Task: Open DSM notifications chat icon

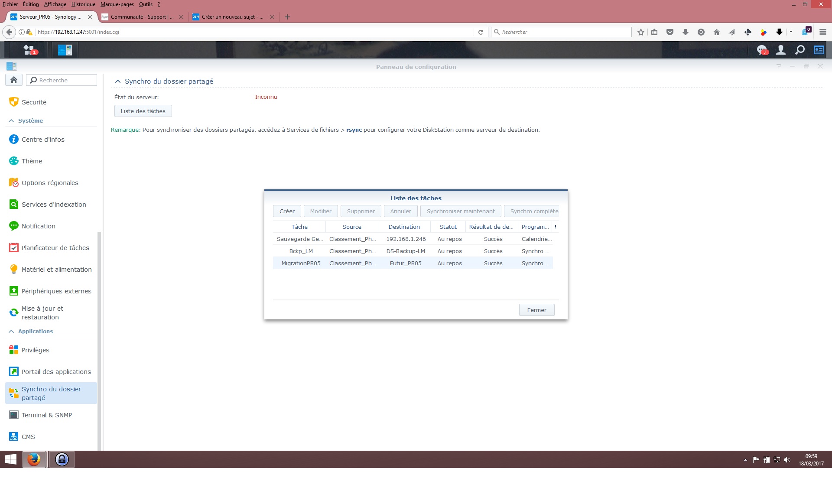Action: click(762, 50)
